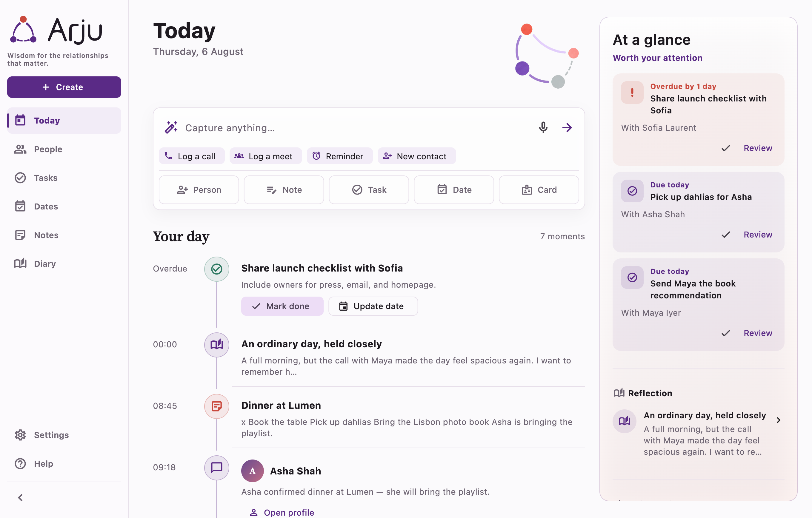812x518 pixels.
Task: Open Settings
Action: click(64, 435)
